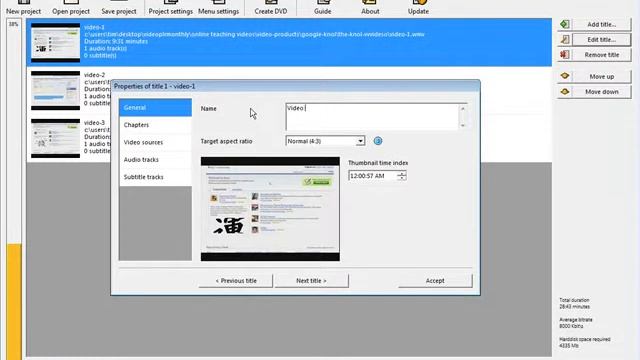The width and height of the screenshot is (640, 360).
Task: Switch to the Subtitle tracks tab
Action: tap(156, 177)
